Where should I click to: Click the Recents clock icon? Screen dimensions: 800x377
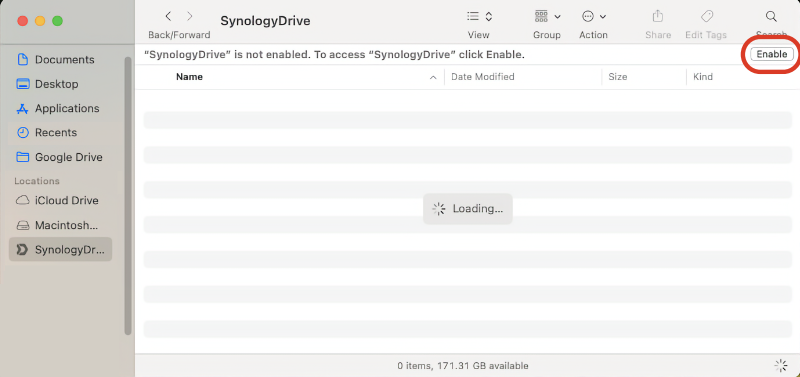pos(22,133)
